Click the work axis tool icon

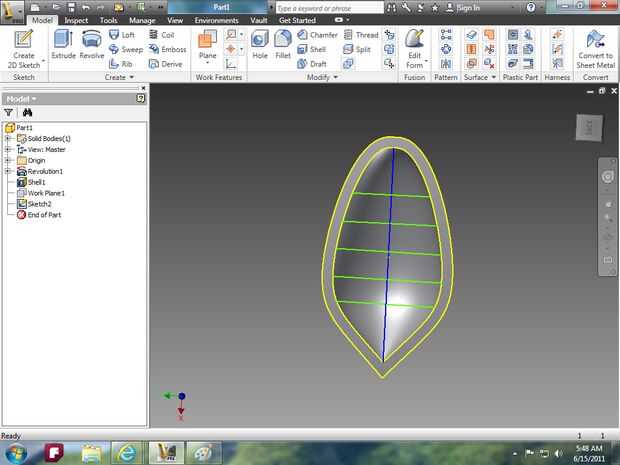[x=231, y=35]
